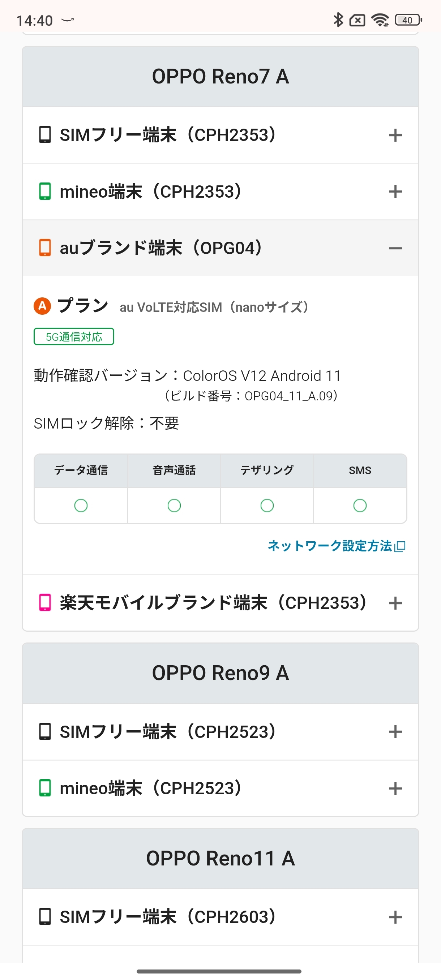The height and width of the screenshot is (980, 441).
Task: Tap the データ通信 green circle mark
Action: (x=81, y=506)
